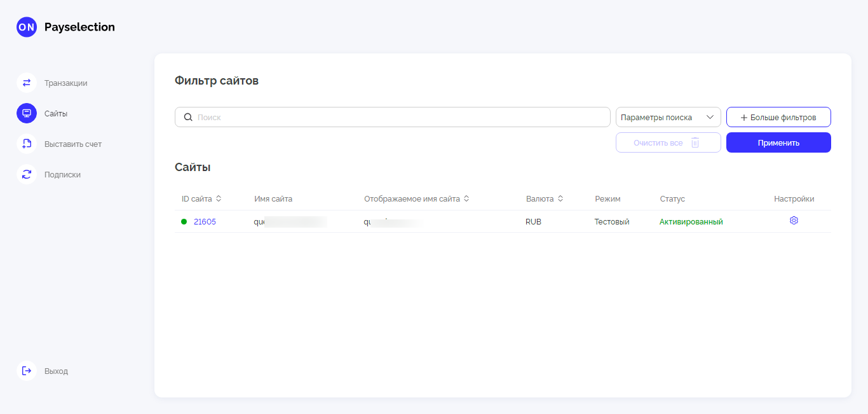
Task: Open site settings gear icon for 21605
Action: click(794, 221)
